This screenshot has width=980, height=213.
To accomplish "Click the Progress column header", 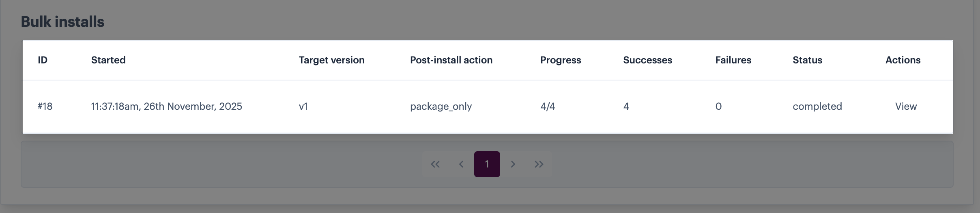I will pyautogui.click(x=561, y=60).
